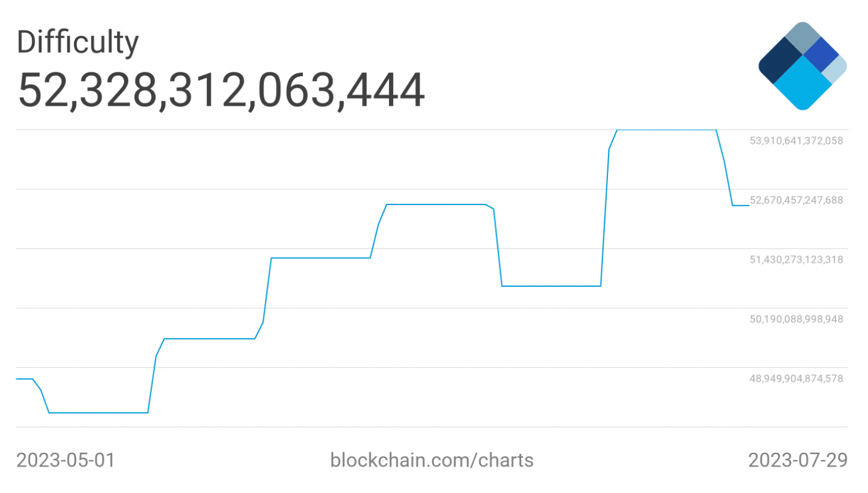This screenshot has height=493, width=868.
Task: Click the line plateau just above the 50,190,088,998,948 gridline
Action: [209, 339]
